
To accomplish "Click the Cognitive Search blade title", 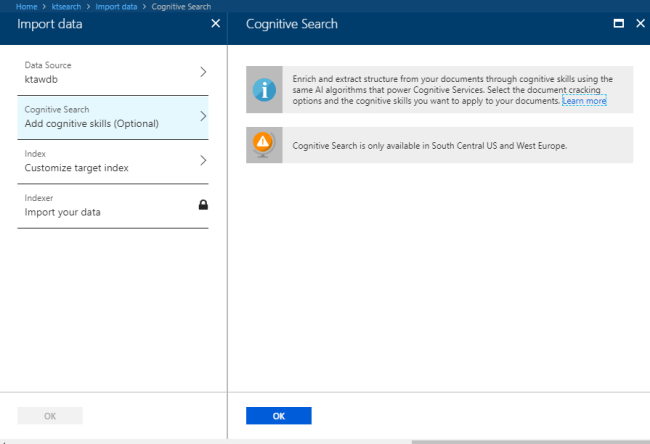I will pos(291,24).
